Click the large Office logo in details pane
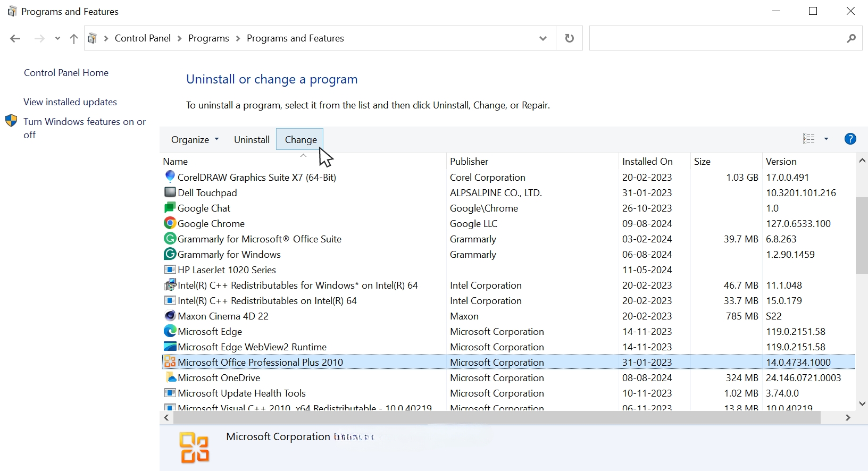Image resolution: width=868 pixels, height=471 pixels. pos(194,448)
